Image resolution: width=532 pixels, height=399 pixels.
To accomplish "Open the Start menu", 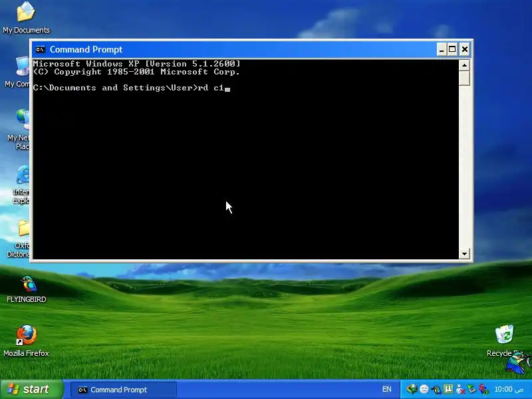I will [x=31, y=389].
